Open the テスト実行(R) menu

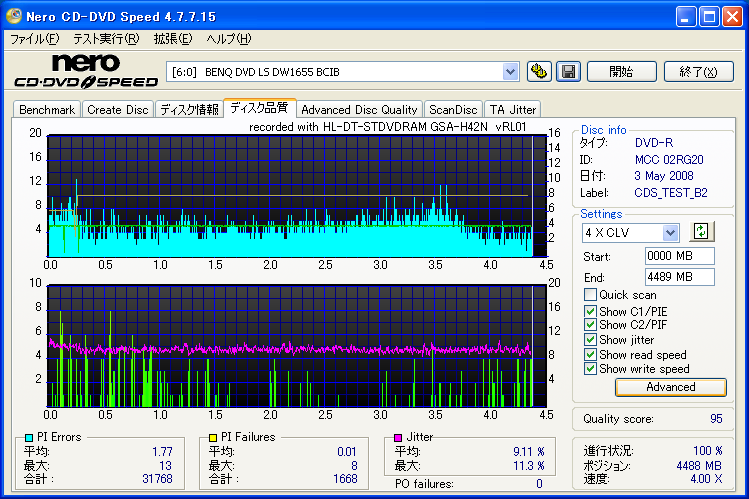[x=106, y=39]
